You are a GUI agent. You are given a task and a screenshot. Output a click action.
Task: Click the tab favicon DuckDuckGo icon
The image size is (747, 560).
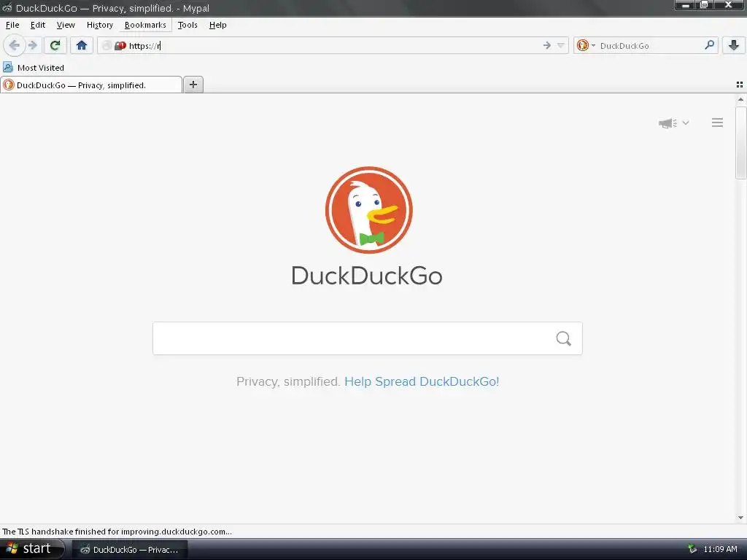pos(9,85)
